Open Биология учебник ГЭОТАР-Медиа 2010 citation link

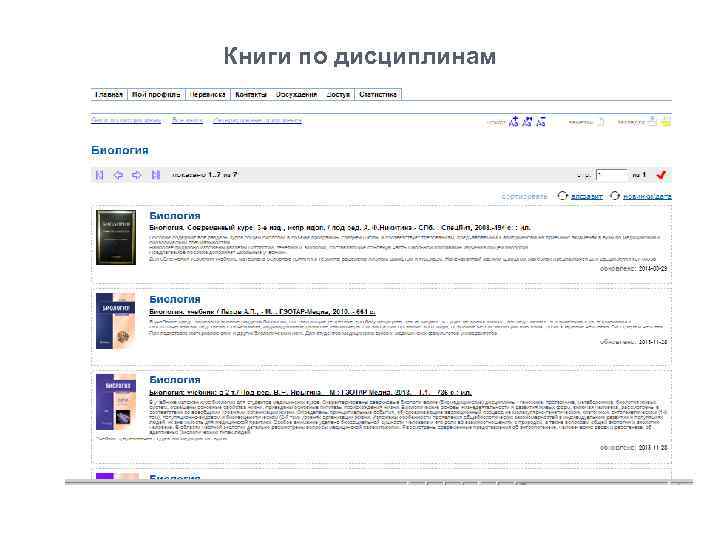pos(262,312)
